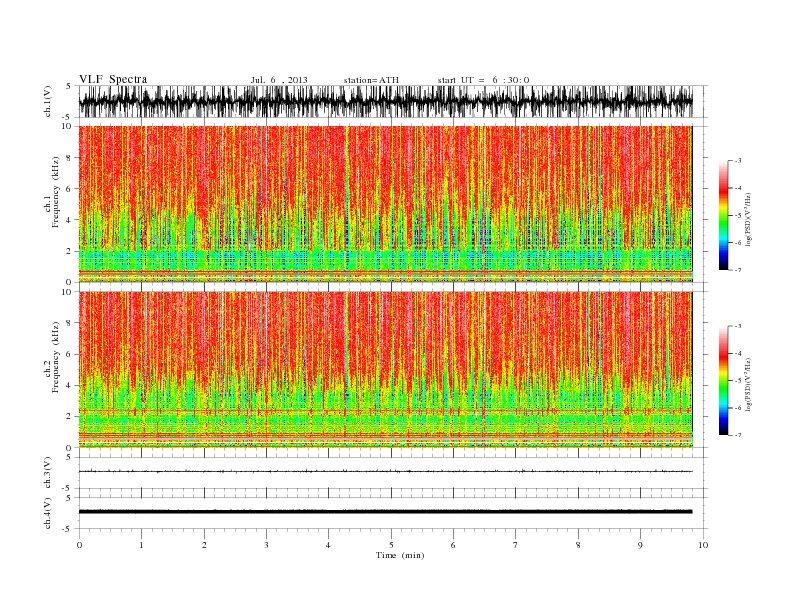Click the "ch.1(V)" waveform axis label
The image size is (792, 612).
(x=48, y=101)
